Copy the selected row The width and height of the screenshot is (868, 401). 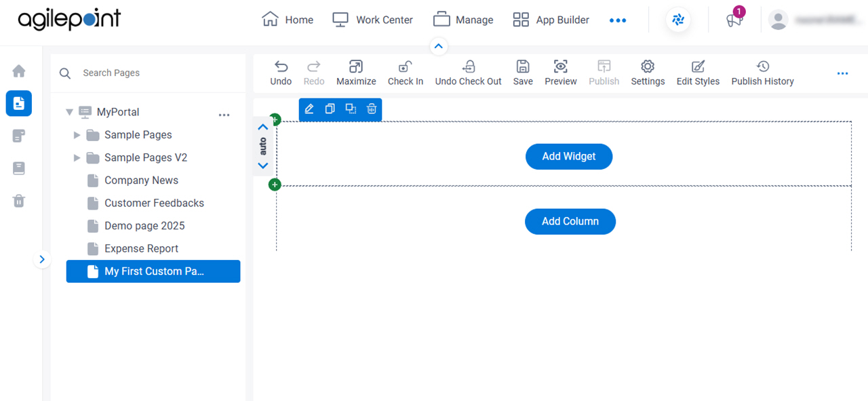pyautogui.click(x=330, y=109)
